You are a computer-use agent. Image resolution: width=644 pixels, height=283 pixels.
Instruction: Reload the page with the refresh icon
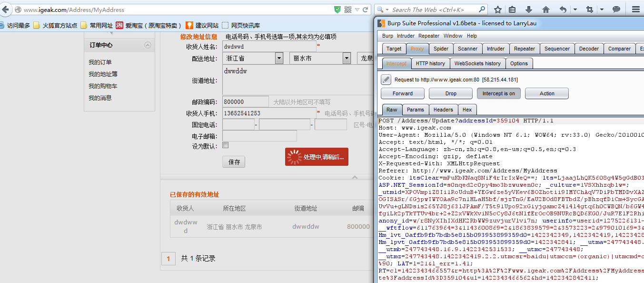[366, 10]
